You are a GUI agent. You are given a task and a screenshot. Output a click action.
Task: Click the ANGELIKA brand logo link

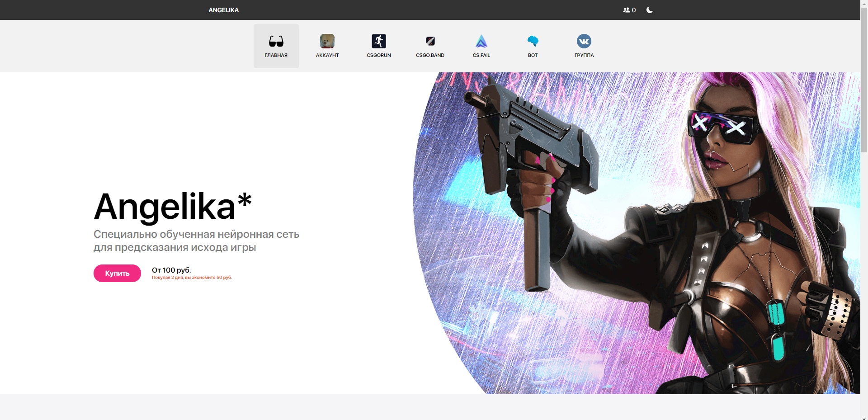pos(223,10)
